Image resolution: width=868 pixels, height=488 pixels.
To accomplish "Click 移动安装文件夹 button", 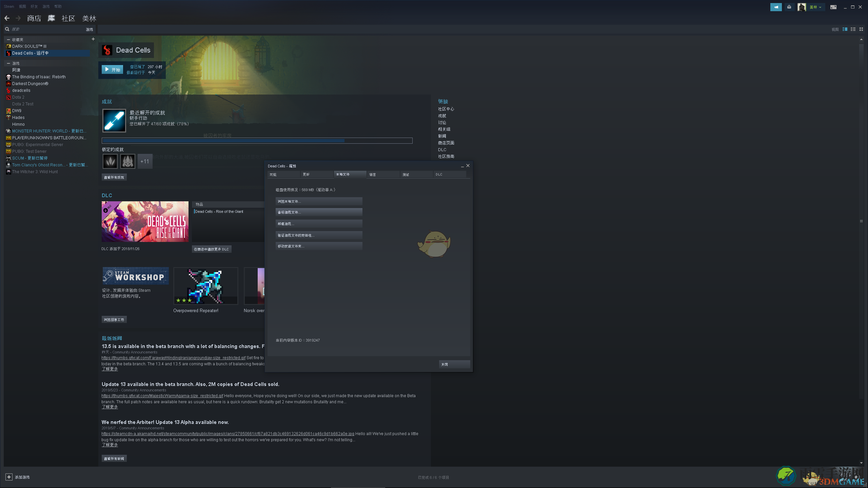I will click(319, 246).
